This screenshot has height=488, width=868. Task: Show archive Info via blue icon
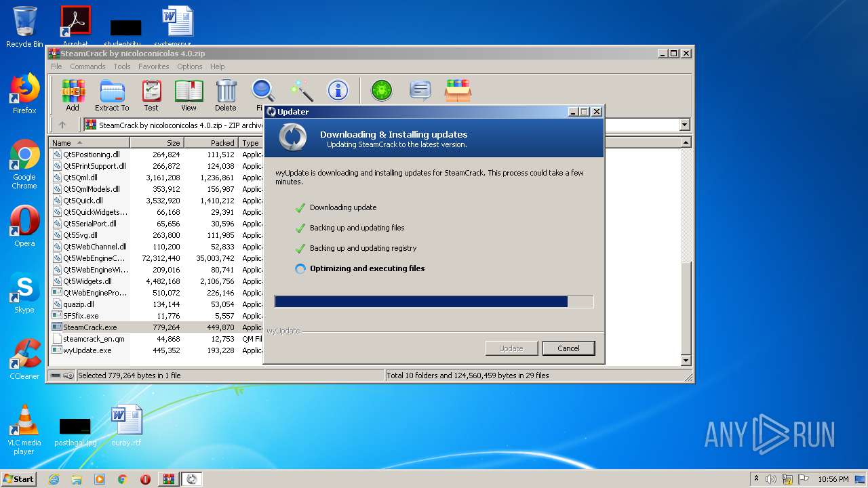click(338, 90)
